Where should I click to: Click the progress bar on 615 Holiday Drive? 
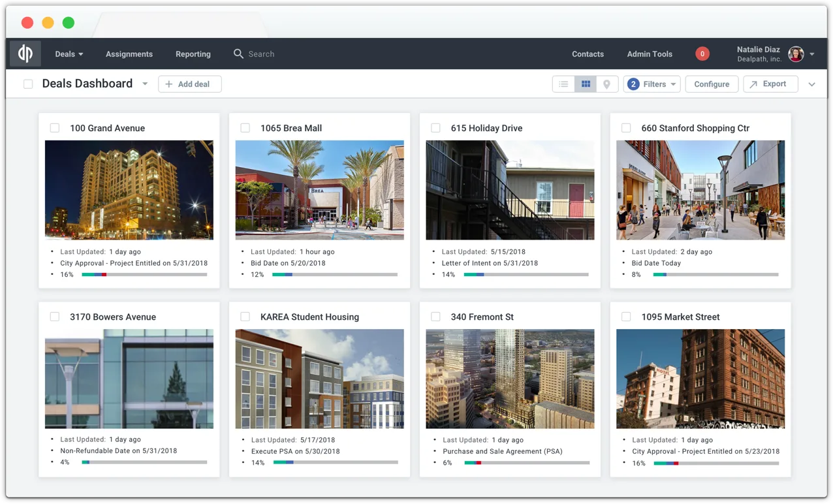(525, 274)
